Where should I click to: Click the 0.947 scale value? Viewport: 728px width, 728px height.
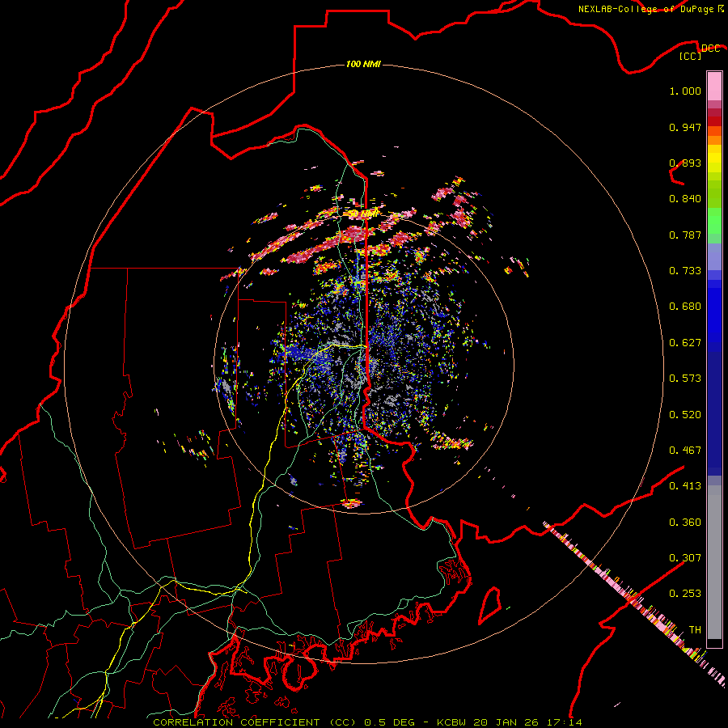(685, 127)
